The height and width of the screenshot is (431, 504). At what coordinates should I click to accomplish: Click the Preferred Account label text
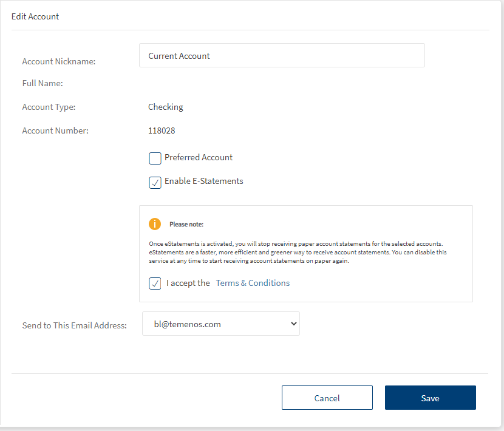tap(199, 157)
